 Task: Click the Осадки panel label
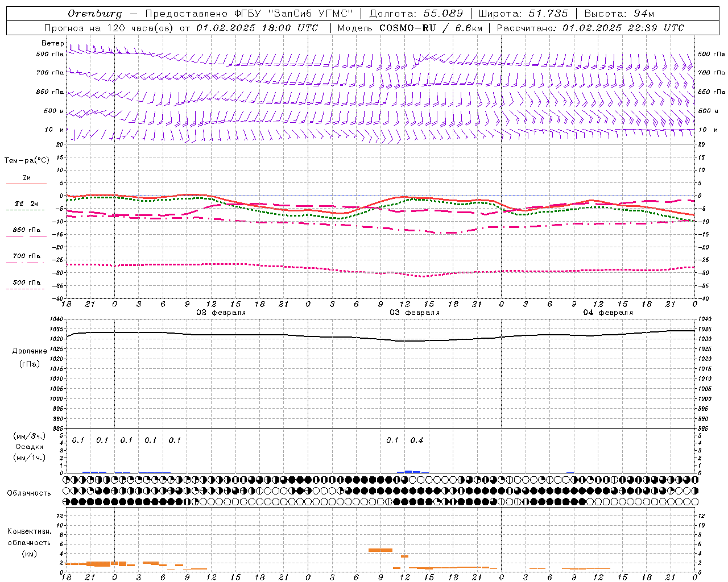[29, 447]
